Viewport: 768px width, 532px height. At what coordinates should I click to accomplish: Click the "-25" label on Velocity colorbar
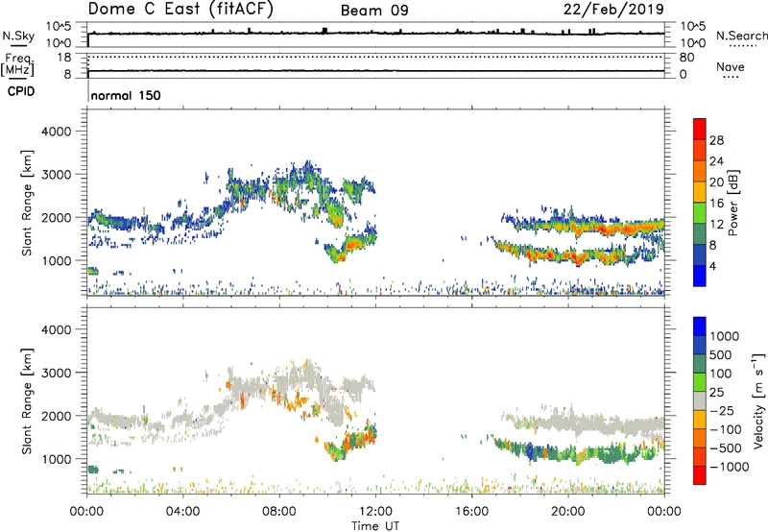721,411
